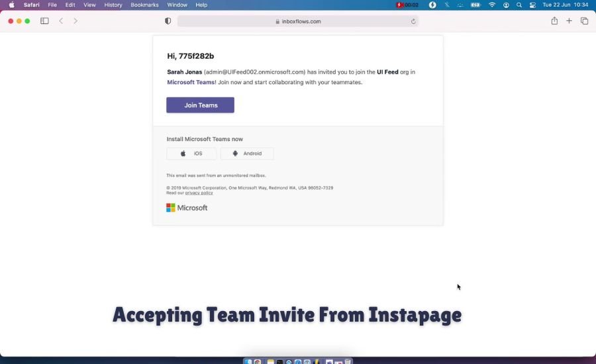Viewport: 596px width, 364px height.
Task: Click the Join Teams button
Action: pos(200,105)
